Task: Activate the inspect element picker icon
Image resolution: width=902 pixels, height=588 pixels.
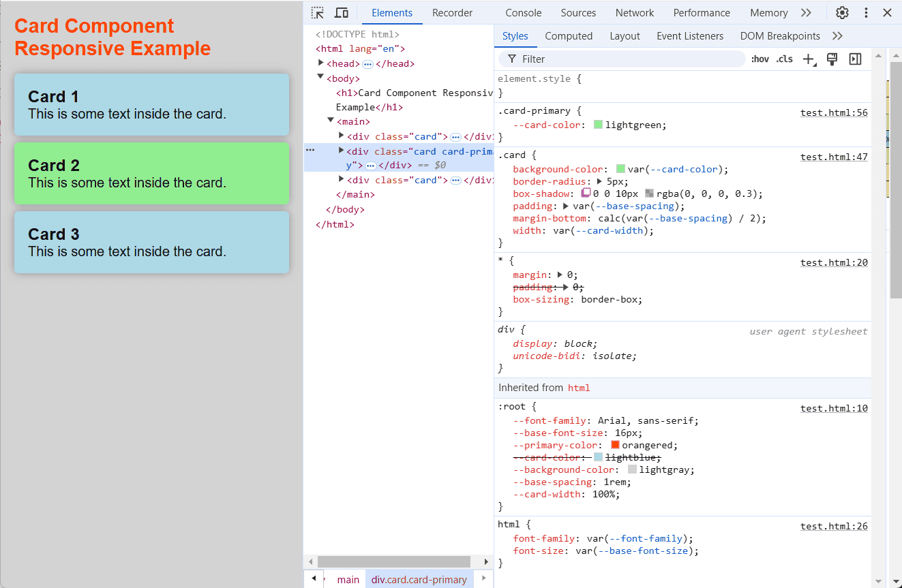Action: pos(318,12)
